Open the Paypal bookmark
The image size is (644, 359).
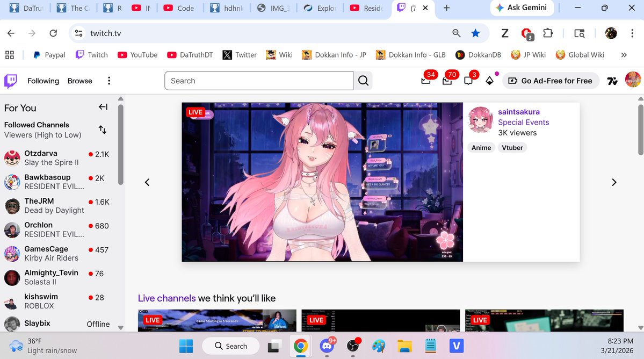pyautogui.click(x=49, y=55)
